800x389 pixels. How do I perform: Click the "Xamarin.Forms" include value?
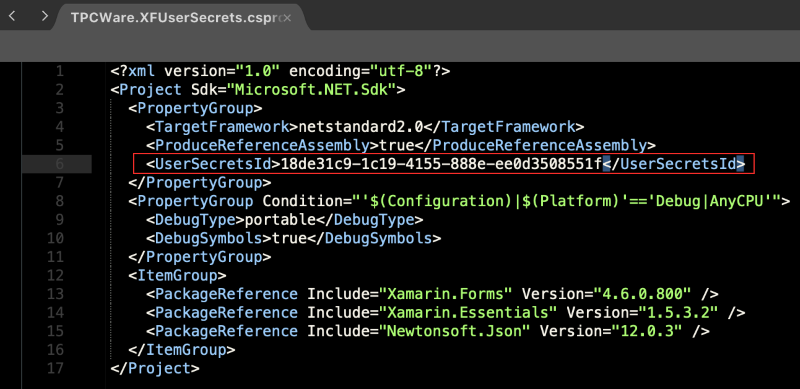click(446, 294)
